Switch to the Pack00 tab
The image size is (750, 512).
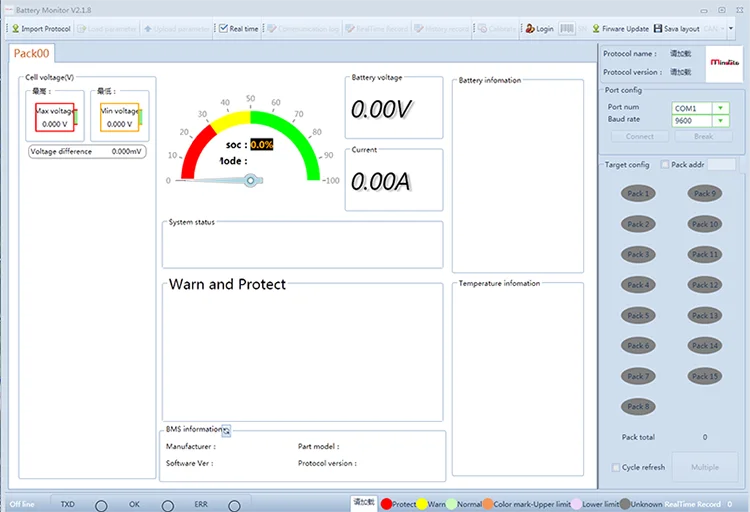31,53
